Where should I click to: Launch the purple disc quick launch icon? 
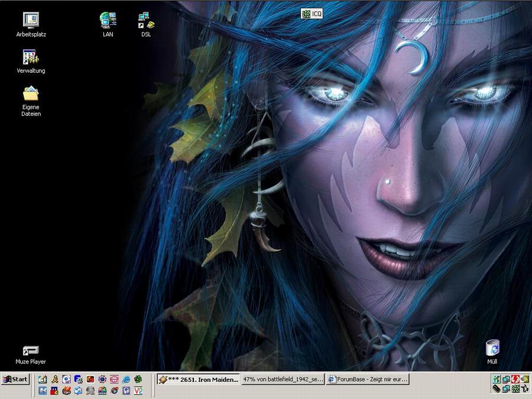pos(66,379)
